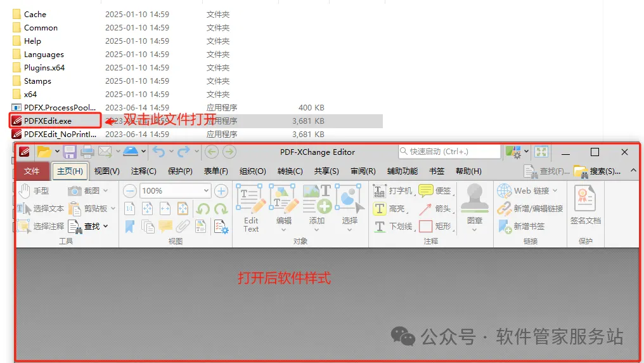Select the Arrow annotation tool (箭头)

[435, 209]
